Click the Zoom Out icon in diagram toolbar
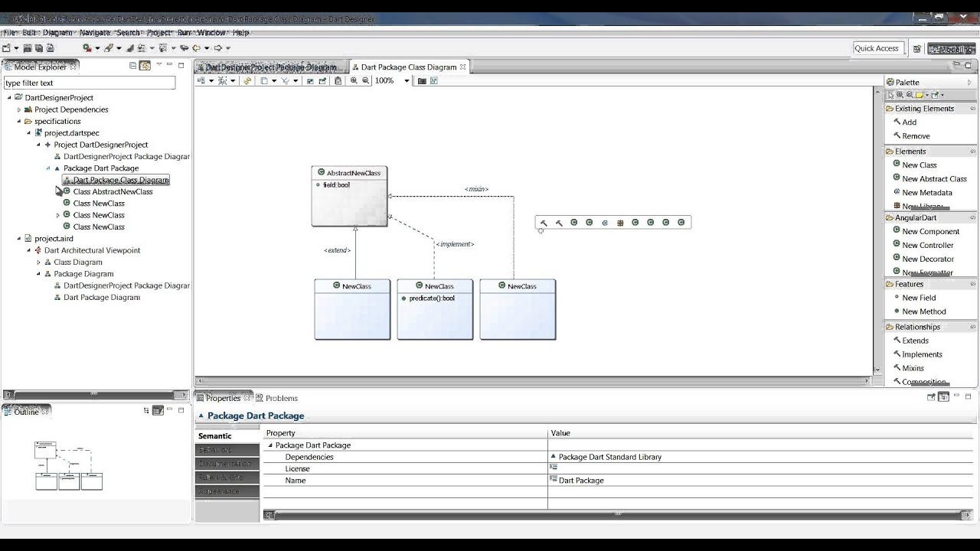980x551 pixels. pyautogui.click(x=365, y=80)
